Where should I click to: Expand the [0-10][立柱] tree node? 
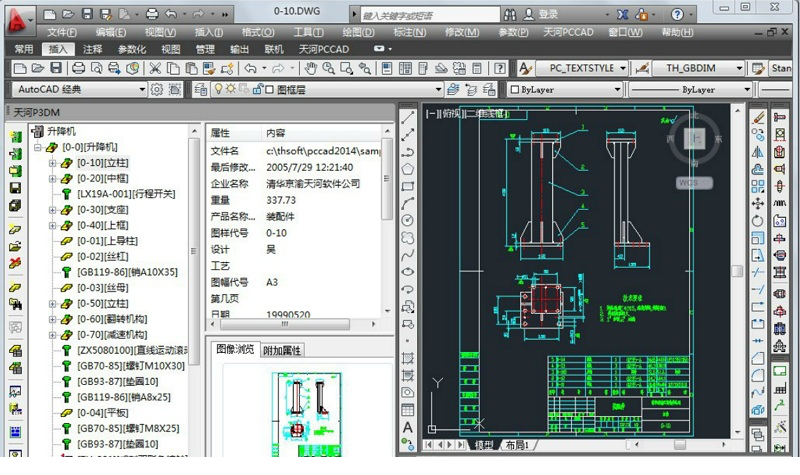[52, 163]
